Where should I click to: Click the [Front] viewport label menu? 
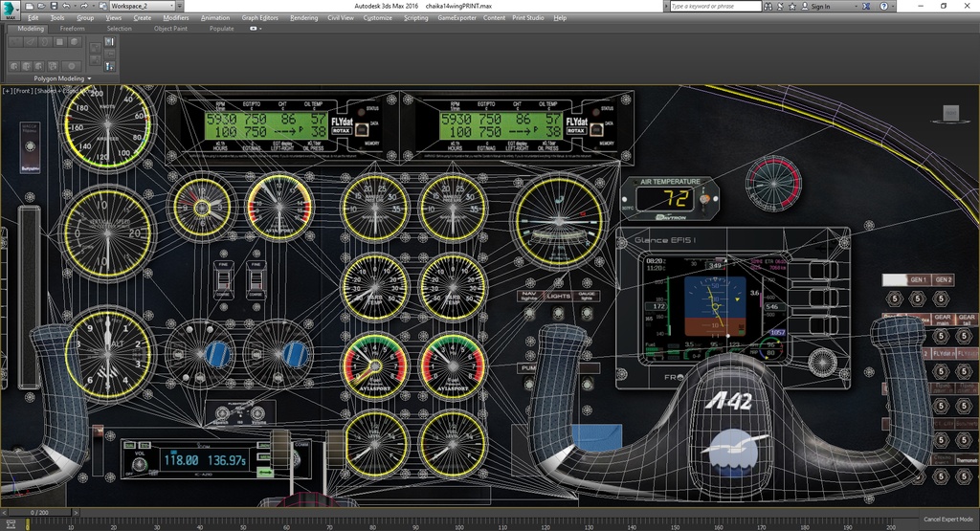[23, 91]
